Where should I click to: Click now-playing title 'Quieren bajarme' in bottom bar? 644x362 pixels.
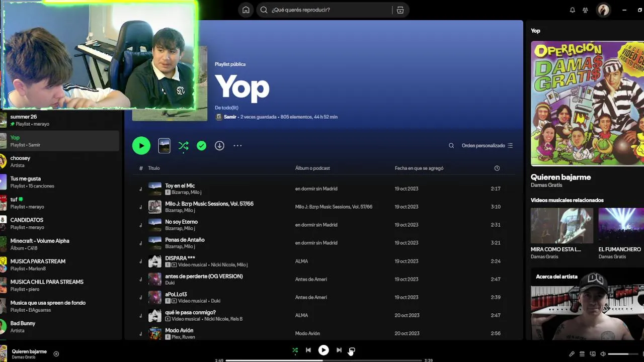pos(29,352)
